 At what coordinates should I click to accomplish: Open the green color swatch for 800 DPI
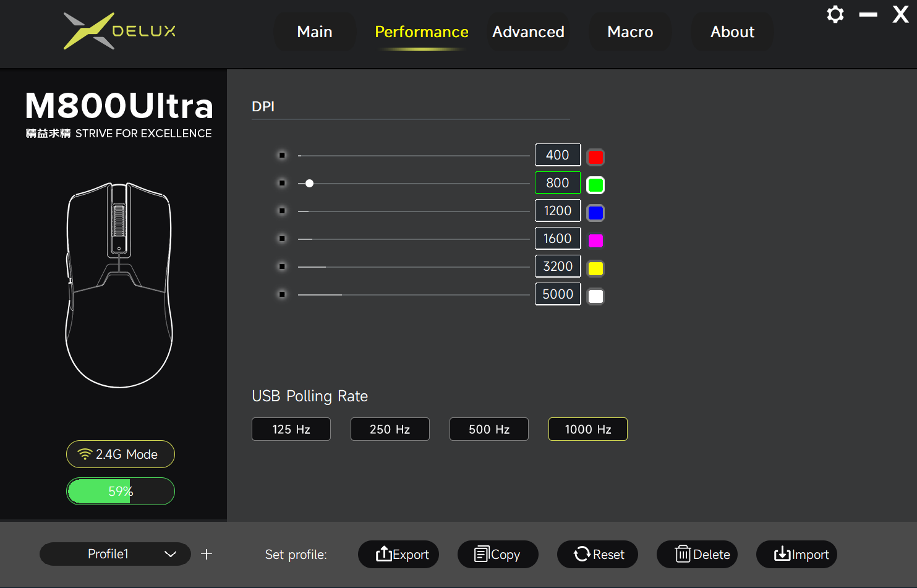click(595, 185)
